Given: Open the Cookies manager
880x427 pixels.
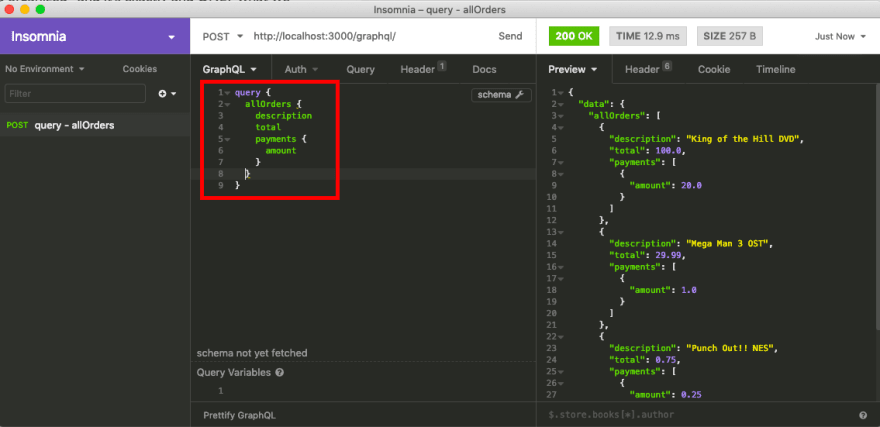Looking at the screenshot, I should point(140,69).
